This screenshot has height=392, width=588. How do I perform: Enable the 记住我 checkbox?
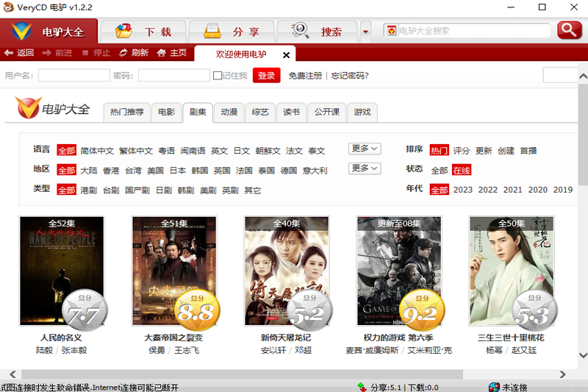coord(218,76)
